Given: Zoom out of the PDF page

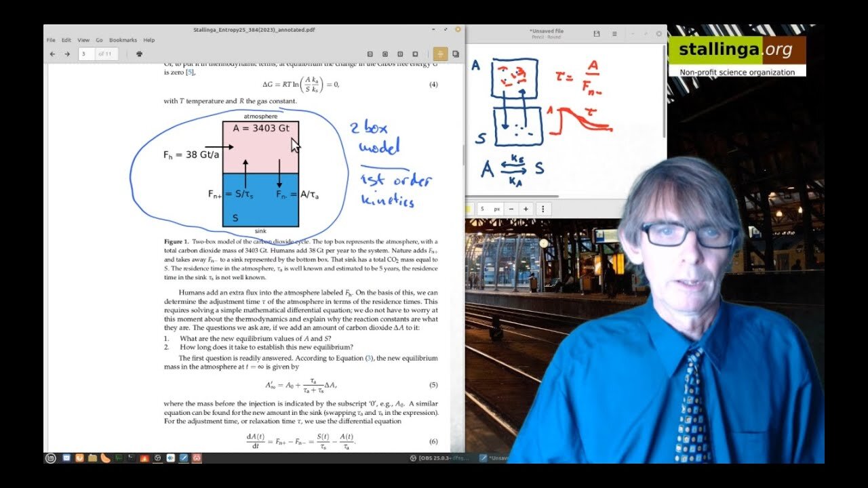Looking at the screenshot, I should coord(370,54).
